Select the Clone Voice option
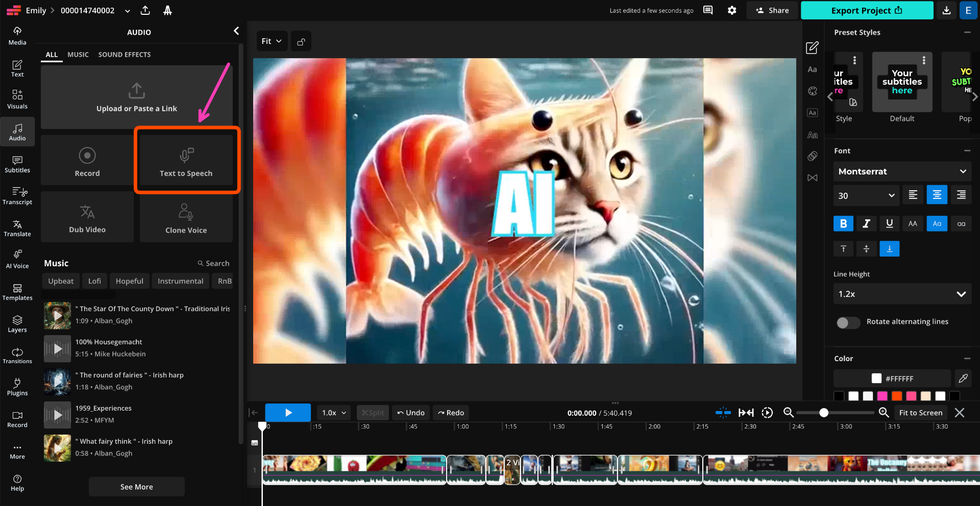Image resolution: width=980 pixels, height=506 pixels. point(186,217)
